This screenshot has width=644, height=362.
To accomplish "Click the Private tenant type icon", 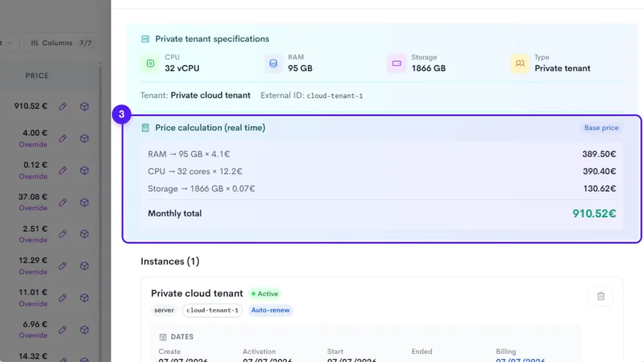I will 519,63.
